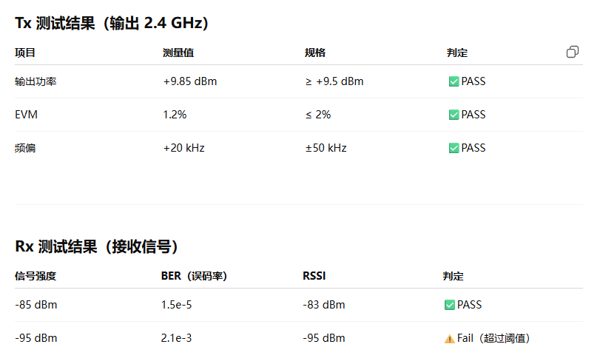Click the -83 dBm RSSI cell
600x364 pixels.
324,305
